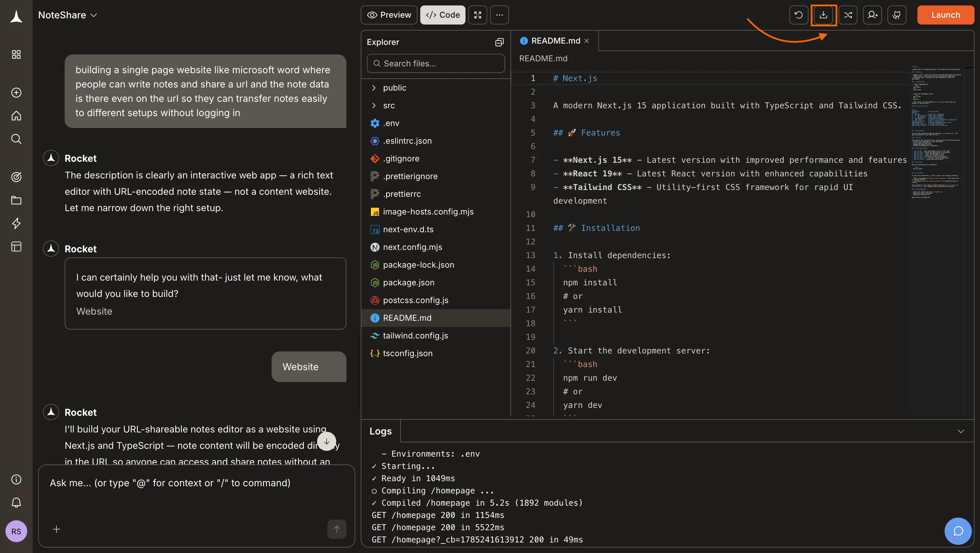Open image-hosts.config.mjs file
The image size is (980, 553).
pyautogui.click(x=436, y=211)
